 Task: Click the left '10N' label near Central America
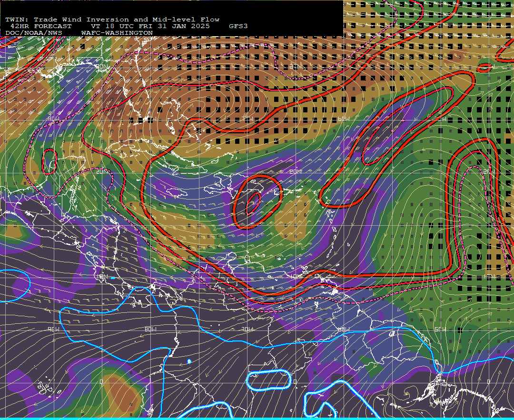[x=102, y=276]
